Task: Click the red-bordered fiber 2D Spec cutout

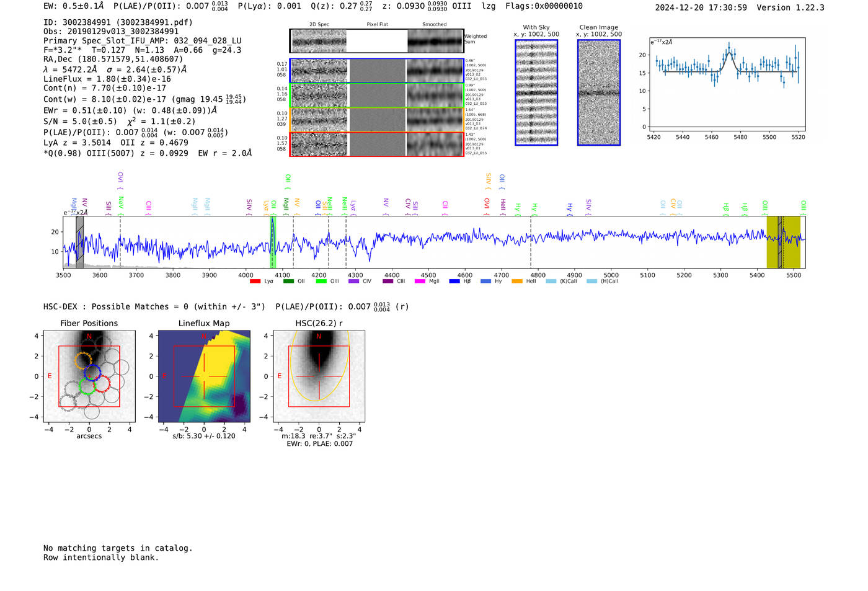Action: (x=319, y=144)
